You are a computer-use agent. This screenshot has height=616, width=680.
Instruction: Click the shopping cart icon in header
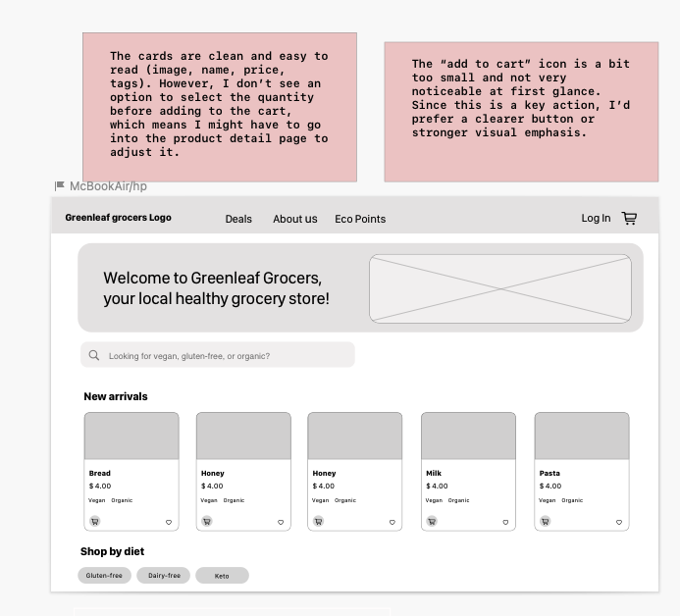[629, 219]
